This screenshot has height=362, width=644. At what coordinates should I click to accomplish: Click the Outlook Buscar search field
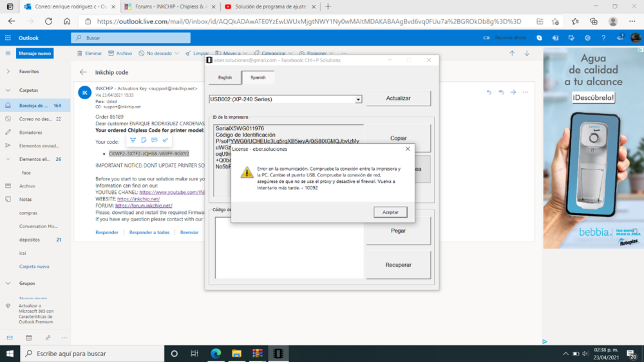(x=131, y=38)
